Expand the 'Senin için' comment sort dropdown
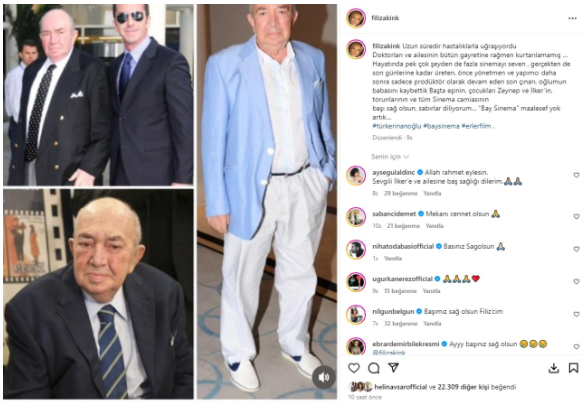587x402 pixels. click(390, 156)
